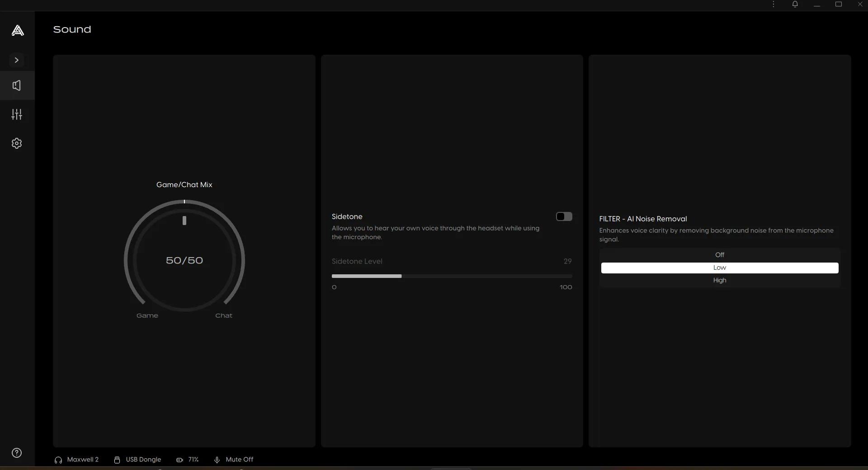
Task: Select High noise removal option
Action: coord(720,280)
